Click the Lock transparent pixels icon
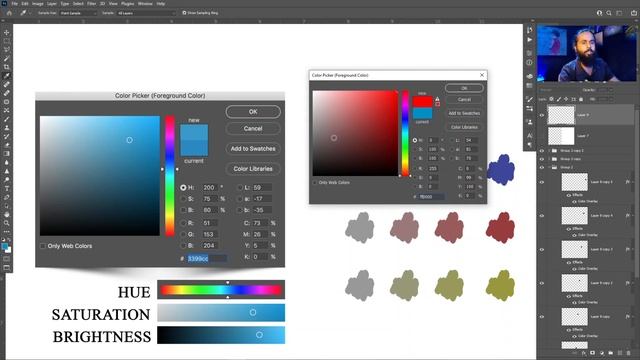The width and height of the screenshot is (640, 360). (551, 99)
